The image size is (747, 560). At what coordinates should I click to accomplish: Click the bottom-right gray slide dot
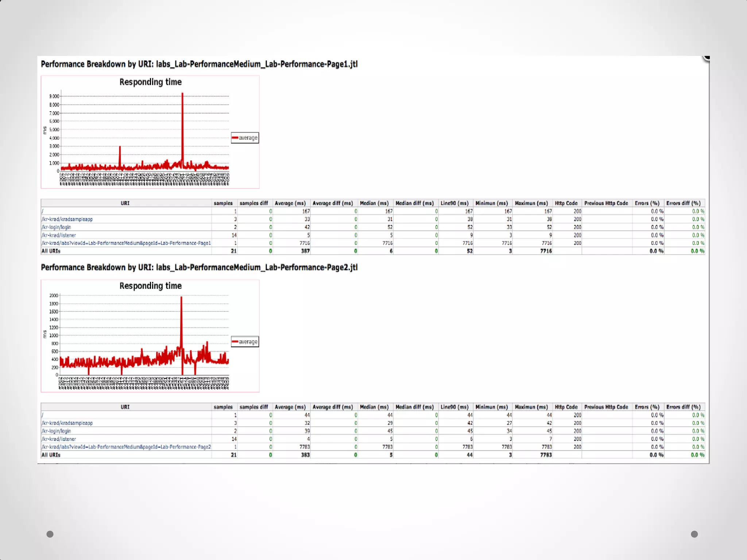[x=694, y=534]
